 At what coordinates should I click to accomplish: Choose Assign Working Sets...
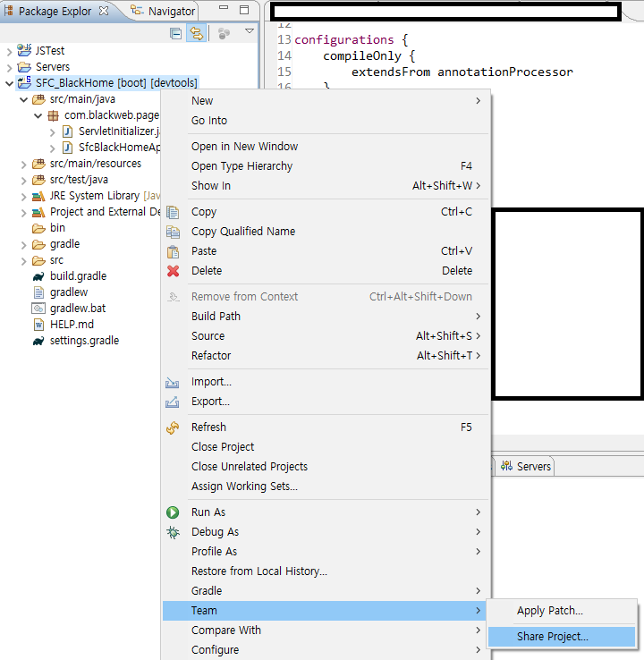[326, 487]
